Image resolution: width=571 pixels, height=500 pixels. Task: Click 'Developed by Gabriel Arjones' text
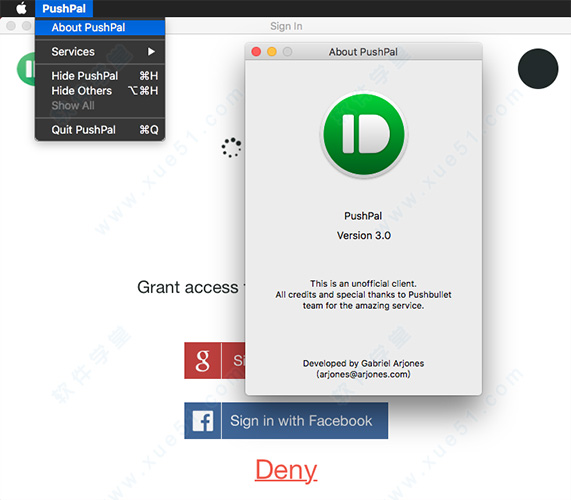[363, 363]
